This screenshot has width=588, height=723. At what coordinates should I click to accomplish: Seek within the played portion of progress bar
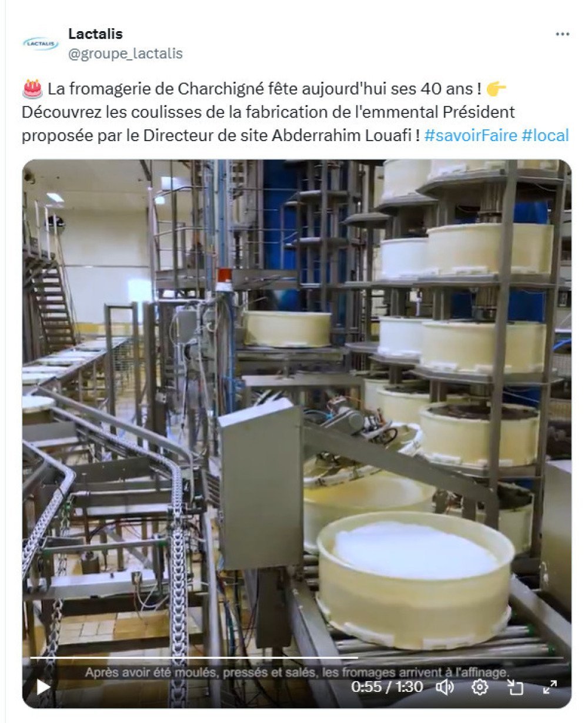pyautogui.click(x=194, y=657)
